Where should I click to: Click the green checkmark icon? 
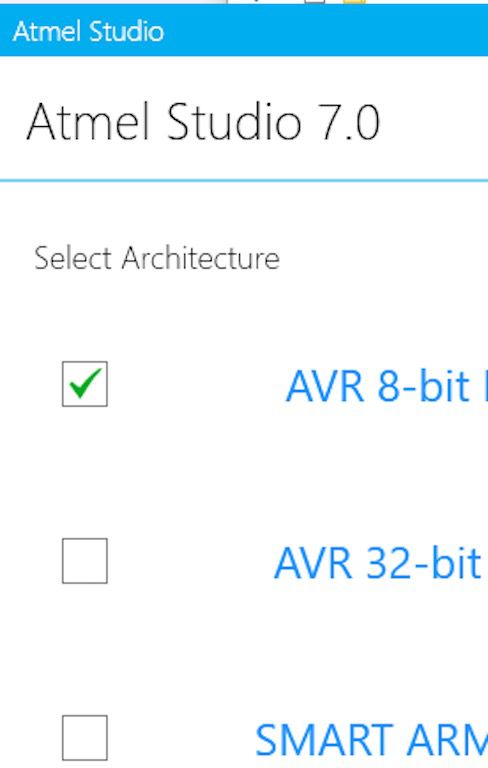click(85, 383)
